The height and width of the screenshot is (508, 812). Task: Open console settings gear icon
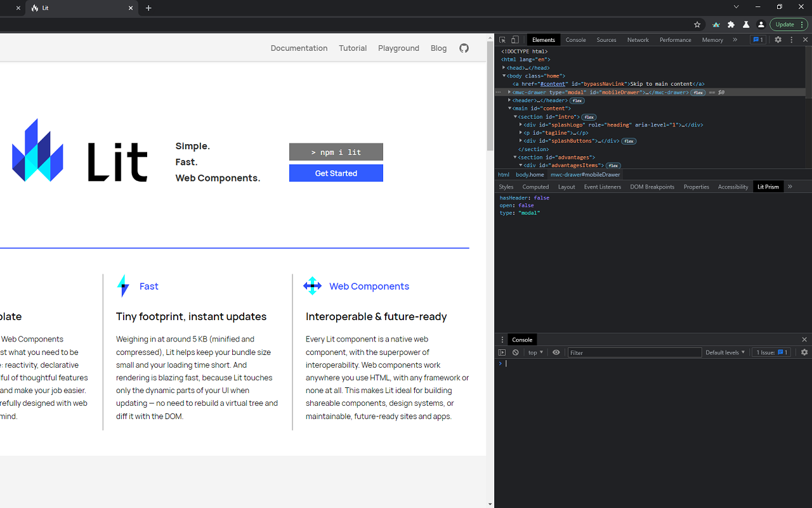coord(804,352)
